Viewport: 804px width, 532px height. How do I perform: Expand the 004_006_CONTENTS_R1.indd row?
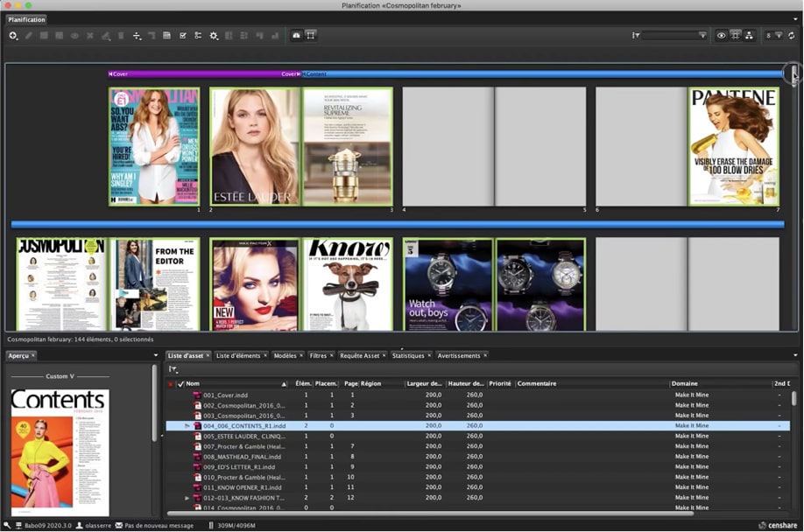pos(187,426)
